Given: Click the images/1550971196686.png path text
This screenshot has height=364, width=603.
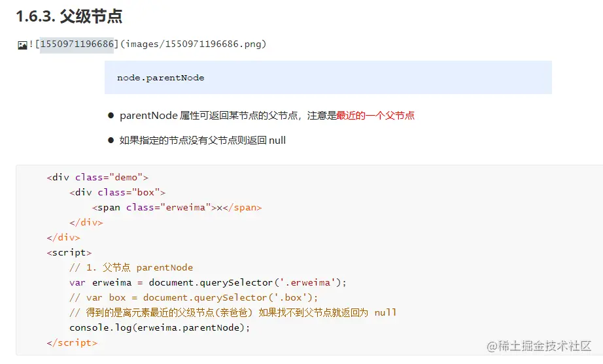Looking at the screenshot, I should pos(194,44).
